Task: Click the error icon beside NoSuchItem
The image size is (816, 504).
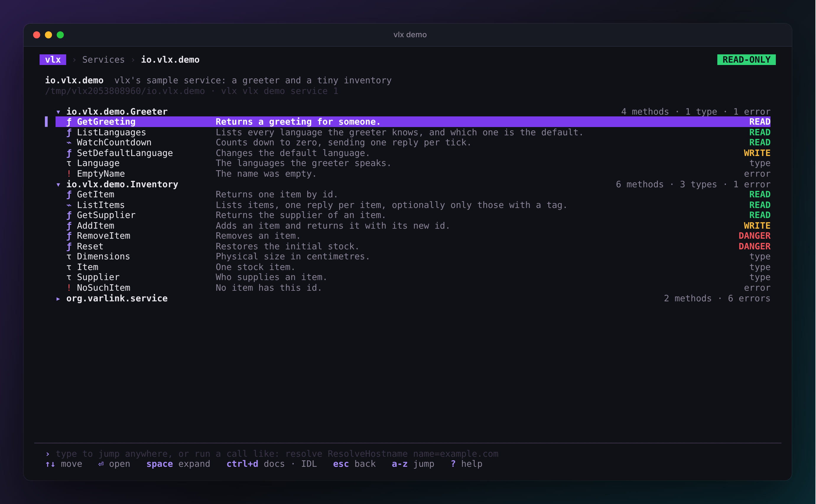Action: 69,288
